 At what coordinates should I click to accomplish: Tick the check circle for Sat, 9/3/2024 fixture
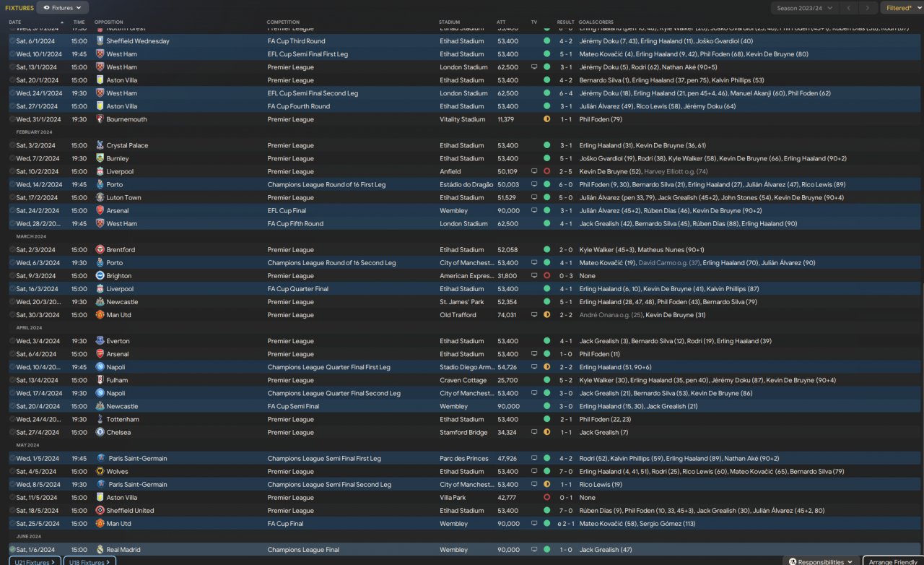click(12, 276)
